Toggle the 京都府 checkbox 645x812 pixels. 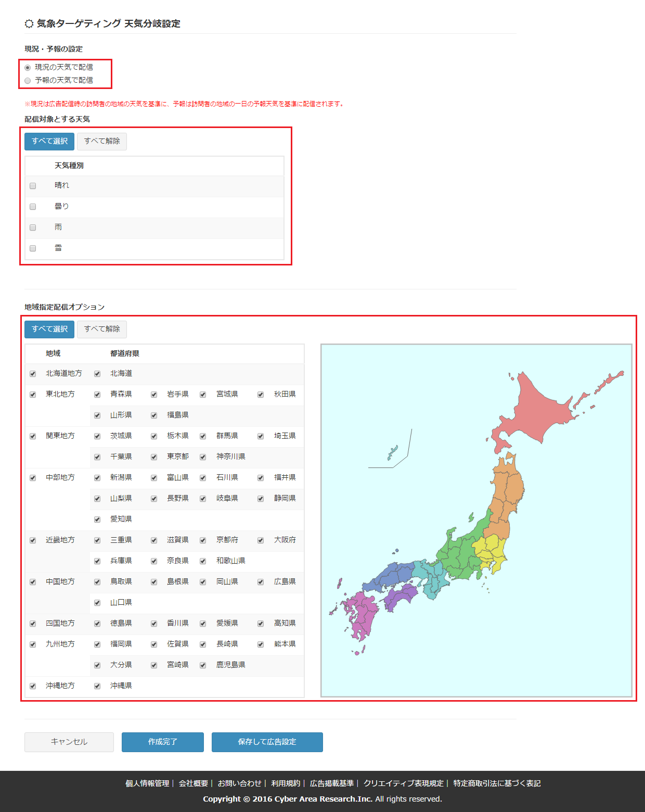(x=203, y=540)
